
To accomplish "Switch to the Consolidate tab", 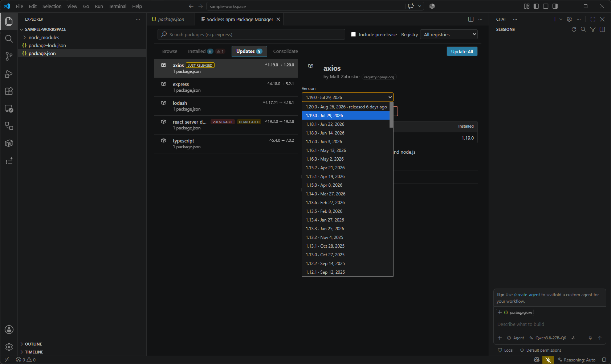I will [286, 51].
